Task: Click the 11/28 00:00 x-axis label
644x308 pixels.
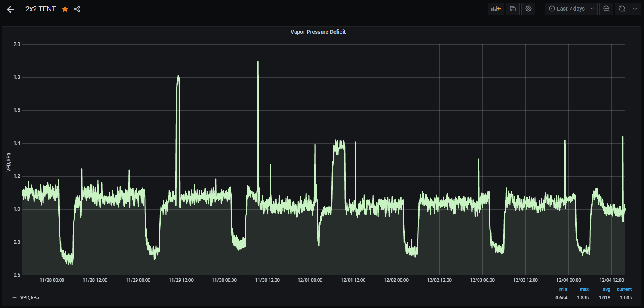Action: tap(52, 280)
